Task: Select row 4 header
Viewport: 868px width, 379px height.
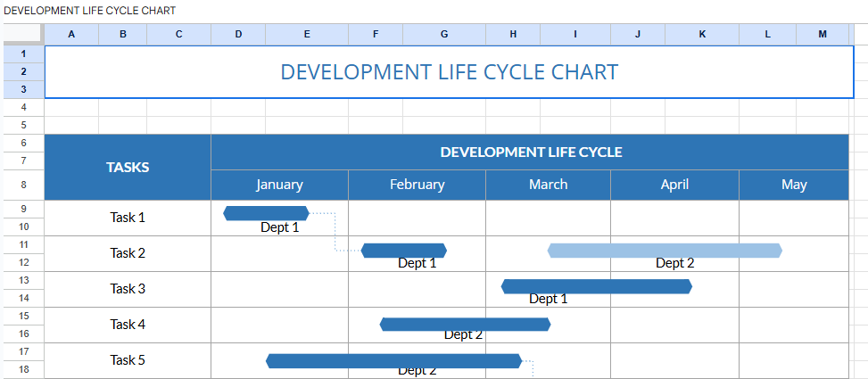Action: 23,107
